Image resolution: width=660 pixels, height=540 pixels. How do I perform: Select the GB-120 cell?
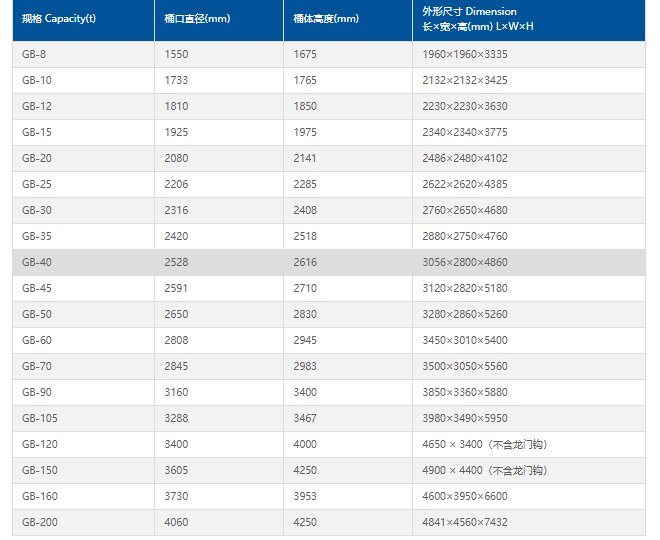pyautogui.click(x=83, y=444)
